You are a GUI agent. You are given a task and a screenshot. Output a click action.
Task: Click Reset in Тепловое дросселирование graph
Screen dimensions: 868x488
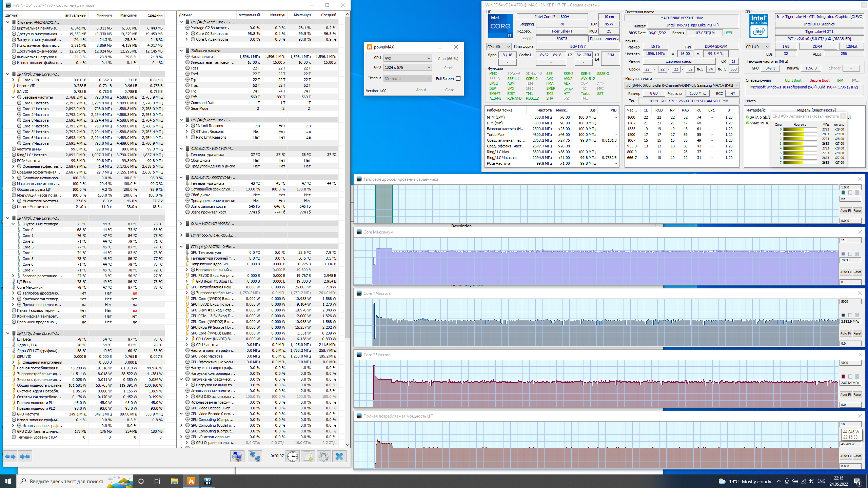857,211
